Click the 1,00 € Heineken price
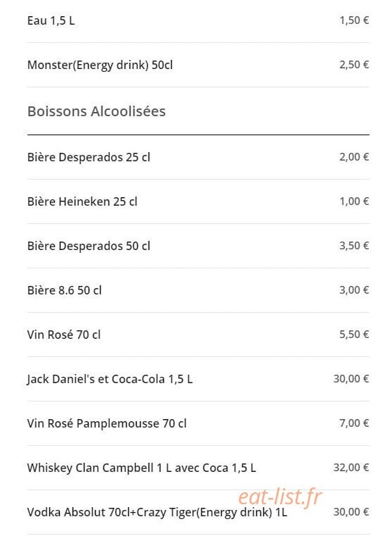 (x=354, y=201)
